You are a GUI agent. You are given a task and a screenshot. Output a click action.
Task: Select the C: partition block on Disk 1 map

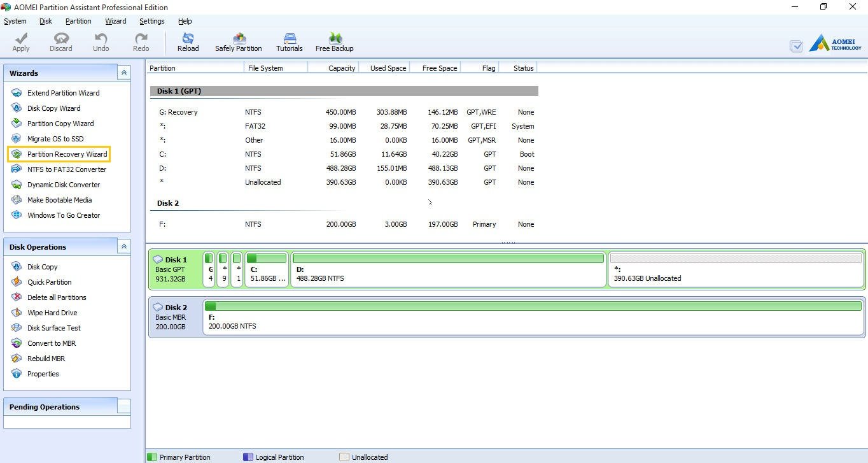[x=267, y=269]
